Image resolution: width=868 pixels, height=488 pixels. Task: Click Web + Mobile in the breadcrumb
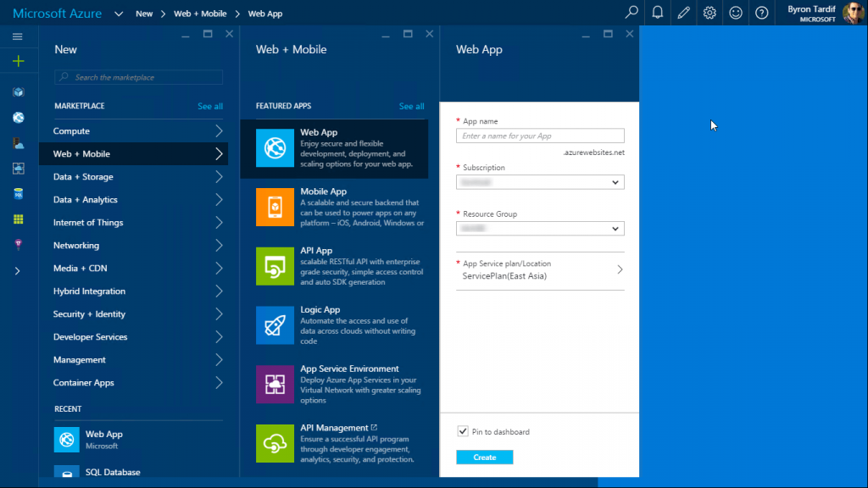pyautogui.click(x=200, y=14)
